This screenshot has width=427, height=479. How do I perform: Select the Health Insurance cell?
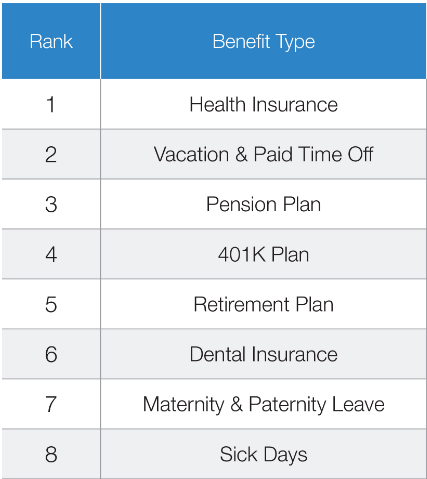click(x=263, y=104)
